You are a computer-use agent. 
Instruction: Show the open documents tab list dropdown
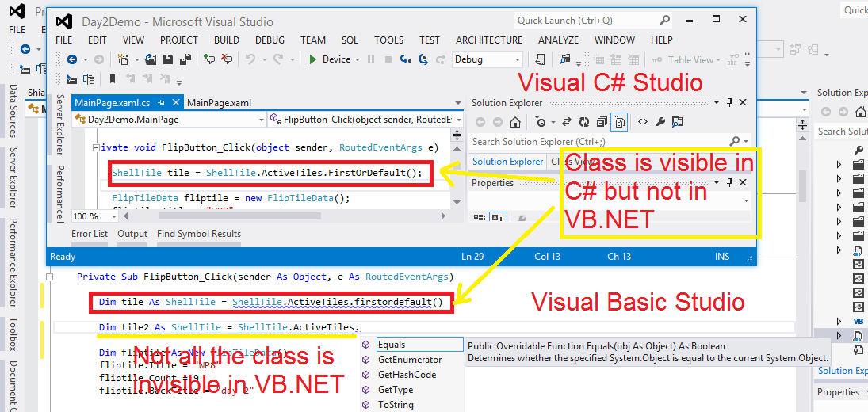coord(457,103)
